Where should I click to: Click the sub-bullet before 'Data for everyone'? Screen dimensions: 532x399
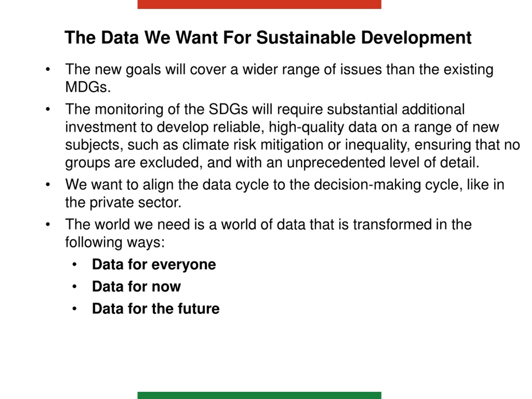(x=74, y=264)
